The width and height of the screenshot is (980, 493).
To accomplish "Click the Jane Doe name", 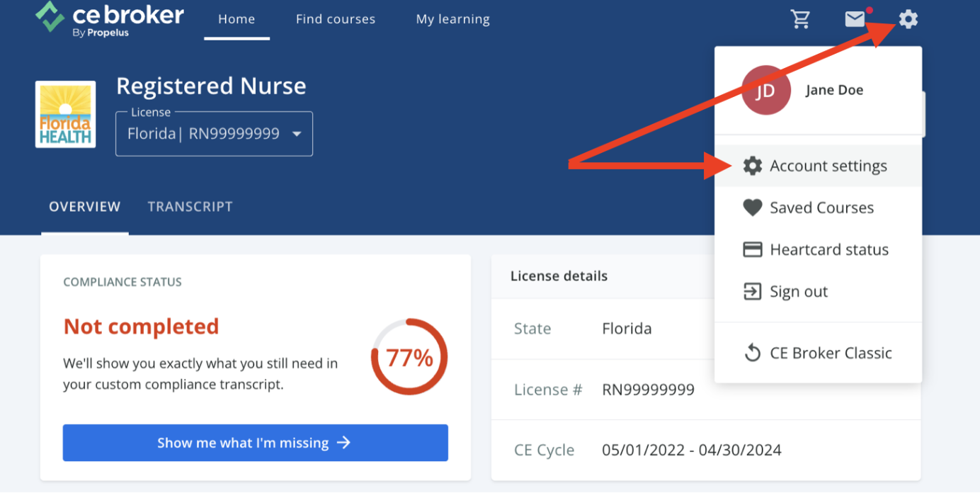I will [x=834, y=90].
